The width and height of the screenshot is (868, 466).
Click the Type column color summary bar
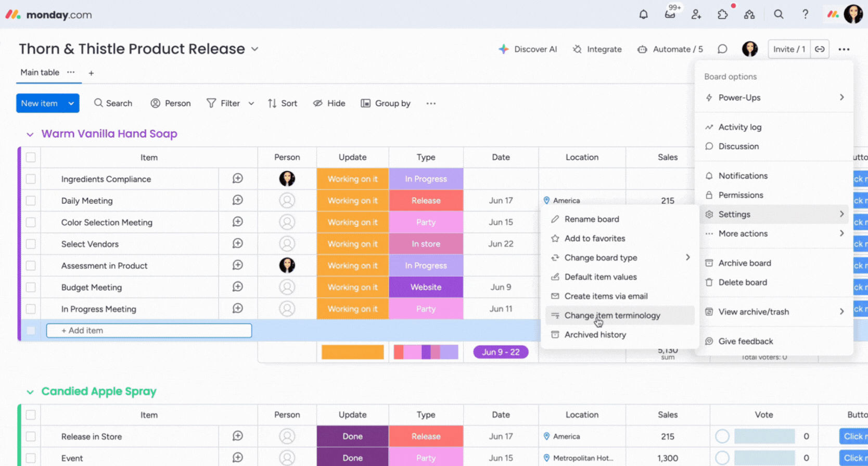[x=426, y=352]
